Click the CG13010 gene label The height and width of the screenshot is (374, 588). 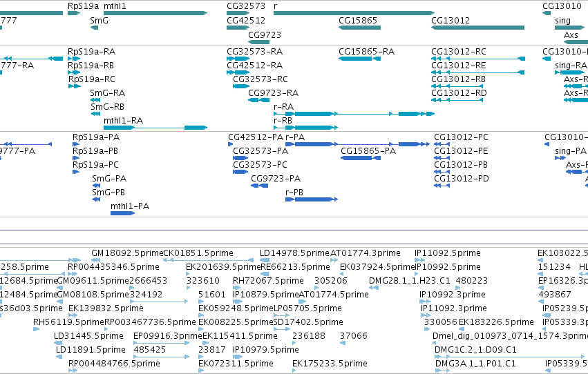(x=562, y=6)
